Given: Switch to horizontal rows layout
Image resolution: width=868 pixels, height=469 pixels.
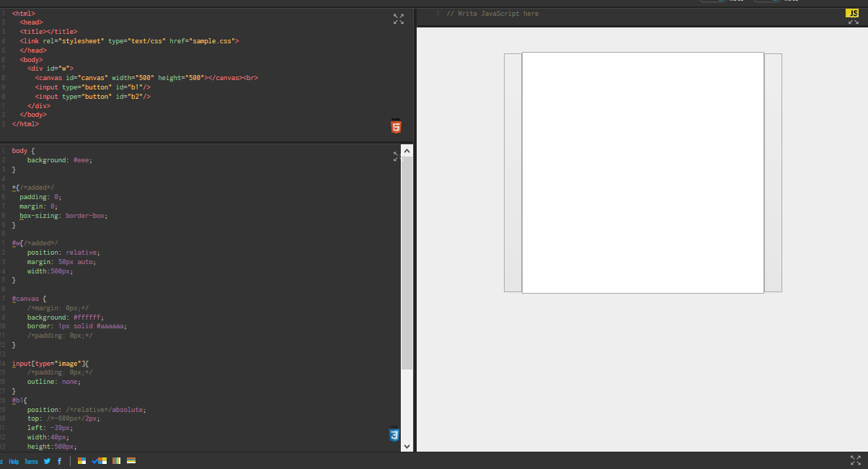Looking at the screenshot, I should click(x=131, y=461).
